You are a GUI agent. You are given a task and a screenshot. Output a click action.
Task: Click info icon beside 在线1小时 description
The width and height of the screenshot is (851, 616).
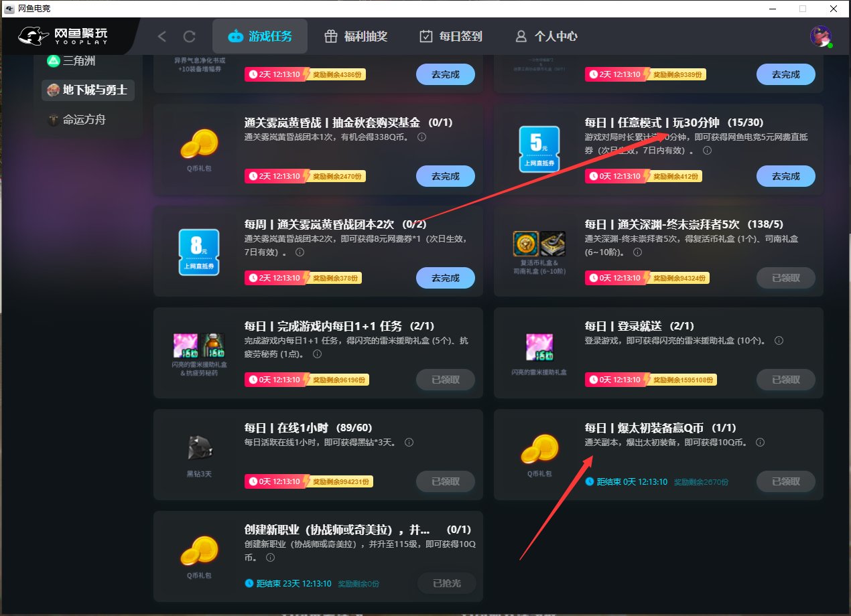pos(409,443)
